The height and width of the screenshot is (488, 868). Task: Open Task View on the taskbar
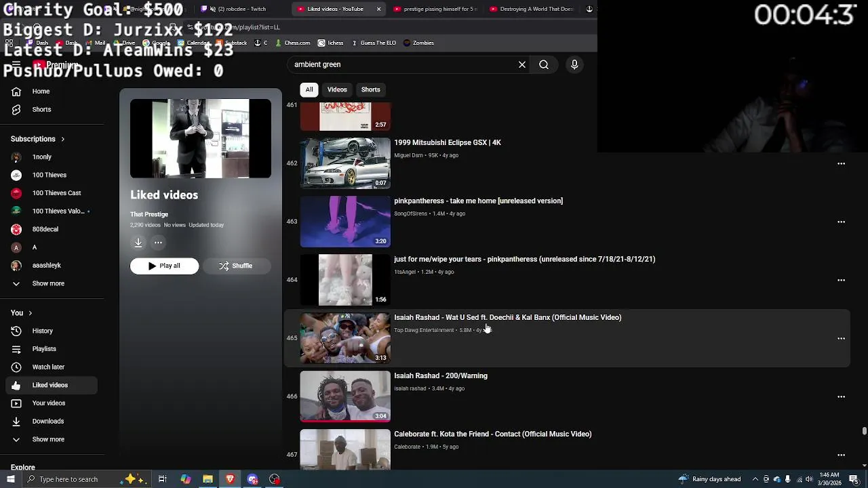163,479
